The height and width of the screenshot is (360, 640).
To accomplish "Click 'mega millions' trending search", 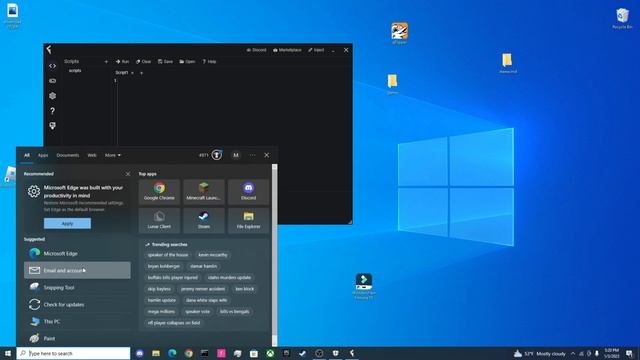I will point(161,311).
